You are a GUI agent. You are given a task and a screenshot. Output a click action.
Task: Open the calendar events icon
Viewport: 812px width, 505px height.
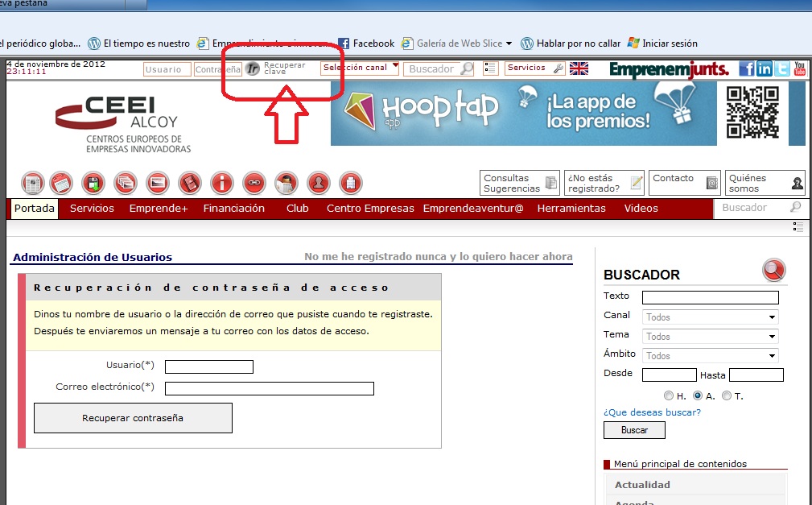coord(62,183)
